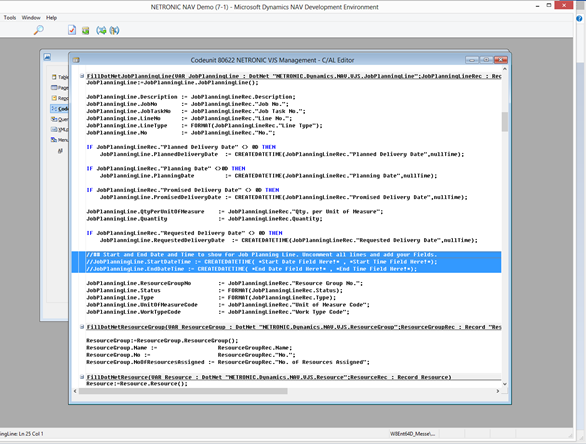Select MenuSuite in the Object Designer list
The image size is (586, 444).
pyautogui.click(x=60, y=140)
